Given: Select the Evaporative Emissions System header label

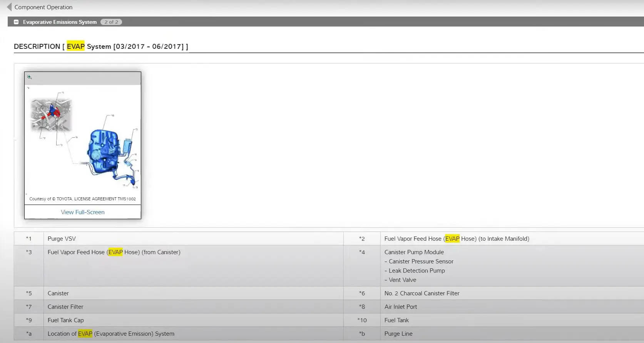Looking at the screenshot, I should pyautogui.click(x=60, y=22).
